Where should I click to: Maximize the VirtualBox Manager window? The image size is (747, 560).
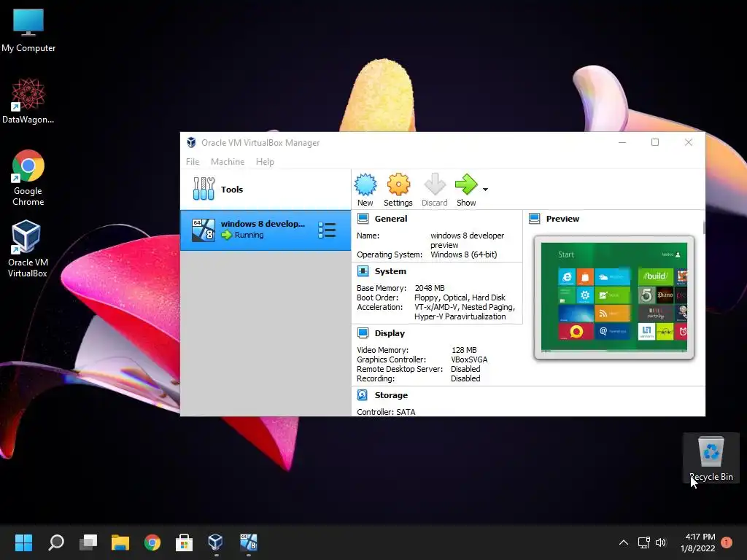[x=655, y=142]
